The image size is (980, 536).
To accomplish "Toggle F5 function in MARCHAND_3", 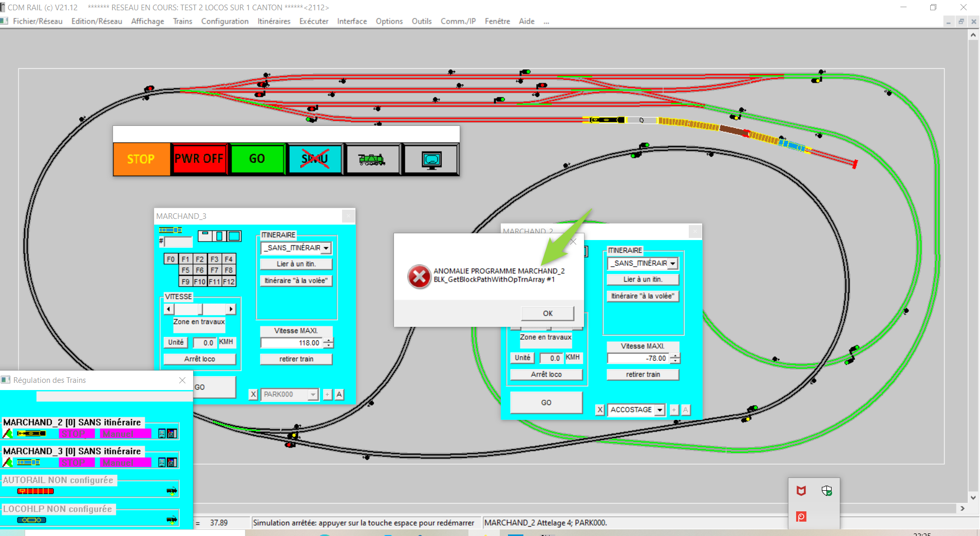I will pos(185,270).
